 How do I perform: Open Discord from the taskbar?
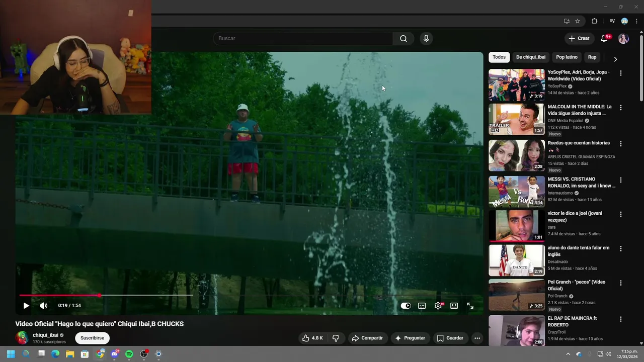115,354
